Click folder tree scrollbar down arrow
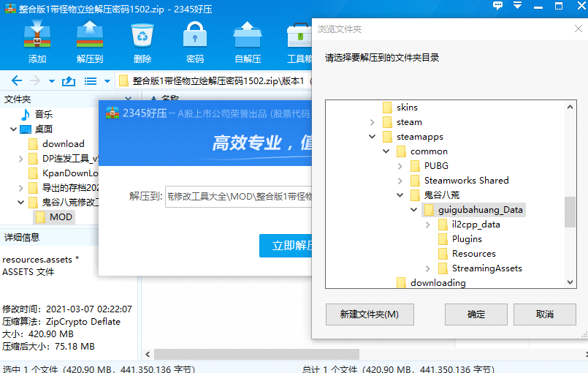This screenshot has width=588, height=373. [x=570, y=282]
